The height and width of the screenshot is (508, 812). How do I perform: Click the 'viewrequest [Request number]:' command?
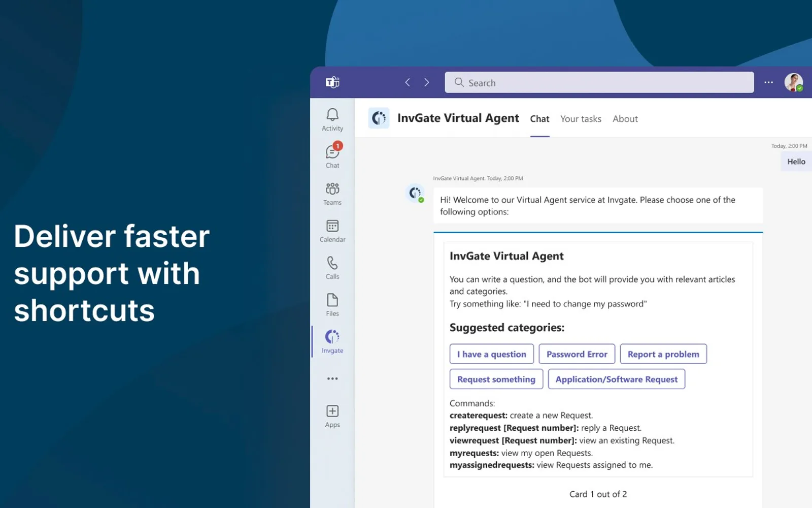coord(513,440)
